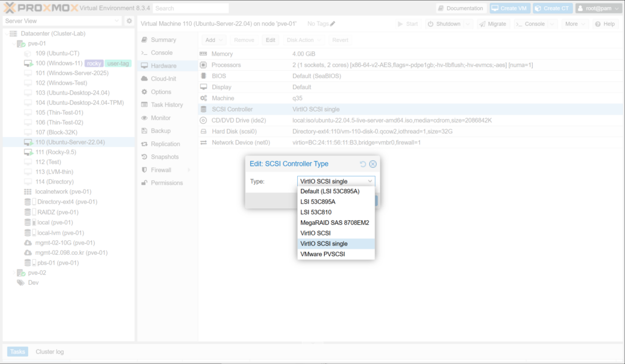625x364 pixels.
Task: Go to the Firewall menu item
Action: (161, 170)
